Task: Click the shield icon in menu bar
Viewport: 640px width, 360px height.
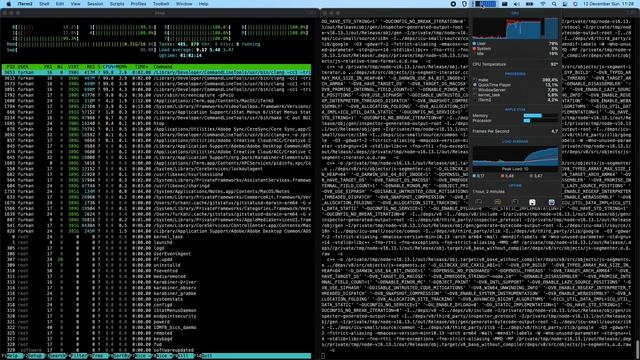Action: pos(464,4)
